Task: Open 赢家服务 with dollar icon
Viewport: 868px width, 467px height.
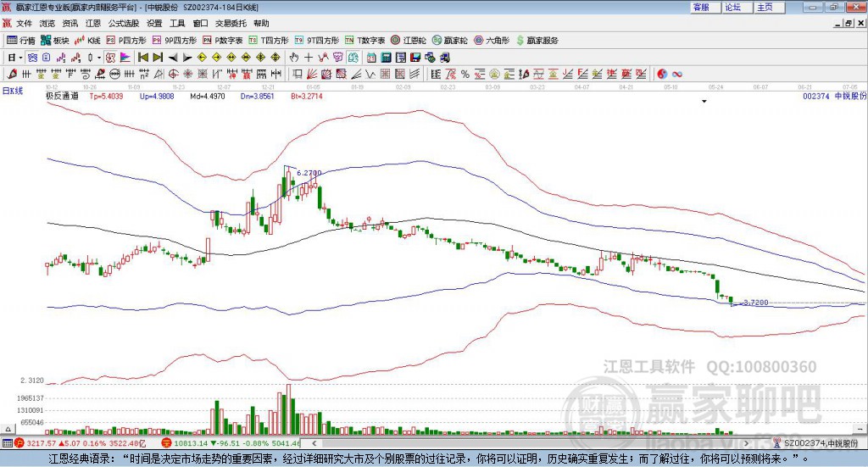Action: click(537, 41)
